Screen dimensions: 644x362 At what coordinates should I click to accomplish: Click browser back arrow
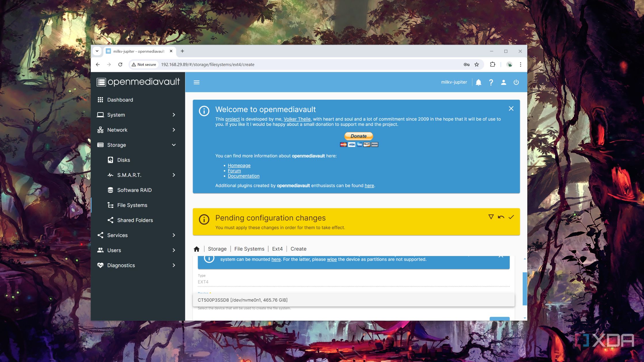pyautogui.click(x=98, y=64)
